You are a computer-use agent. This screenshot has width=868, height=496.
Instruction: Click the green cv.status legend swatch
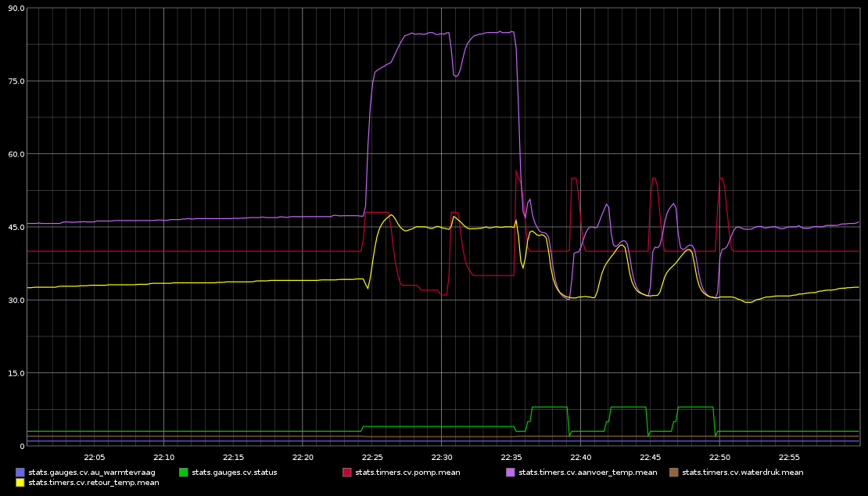click(x=184, y=473)
